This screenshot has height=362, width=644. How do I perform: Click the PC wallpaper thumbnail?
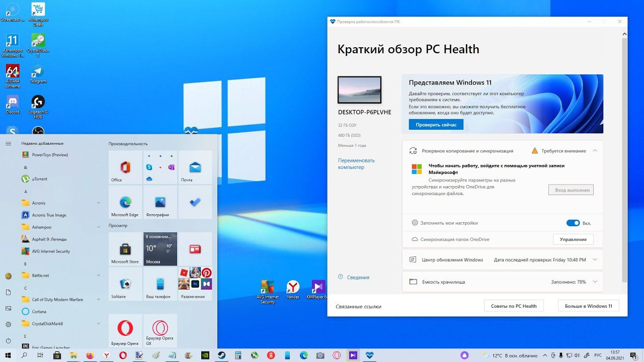[x=359, y=90]
